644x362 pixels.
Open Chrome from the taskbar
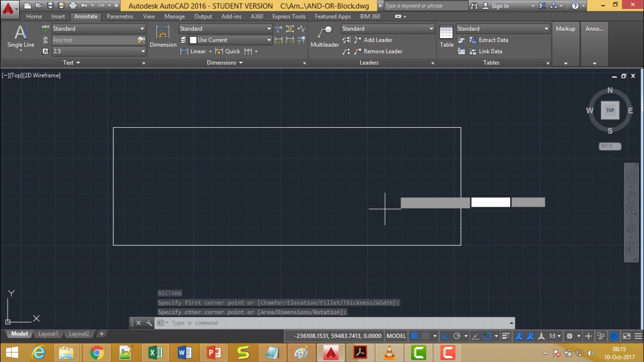pyautogui.click(x=97, y=353)
